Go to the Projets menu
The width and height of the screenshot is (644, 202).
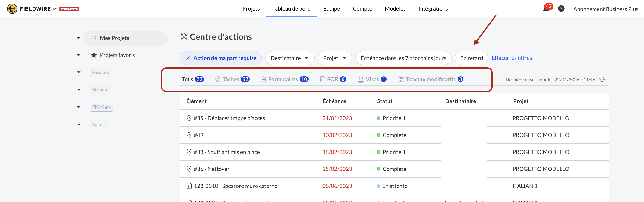(x=251, y=9)
